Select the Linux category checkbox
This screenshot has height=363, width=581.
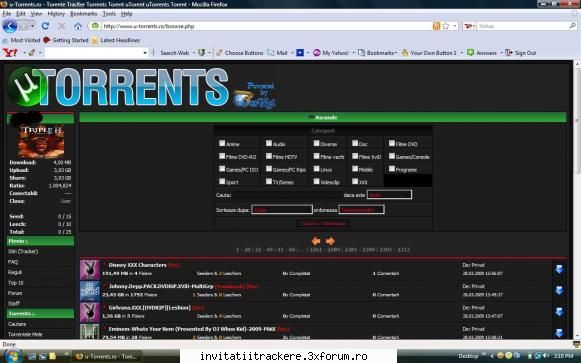coord(316,169)
